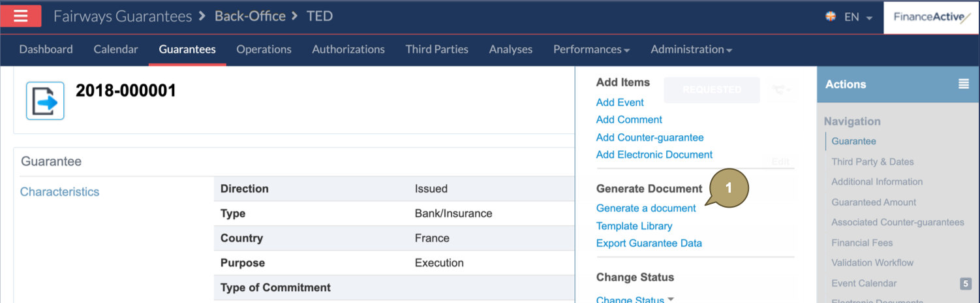Image resolution: width=980 pixels, height=303 pixels.
Task: Click the Generate a document link
Action: (x=646, y=208)
